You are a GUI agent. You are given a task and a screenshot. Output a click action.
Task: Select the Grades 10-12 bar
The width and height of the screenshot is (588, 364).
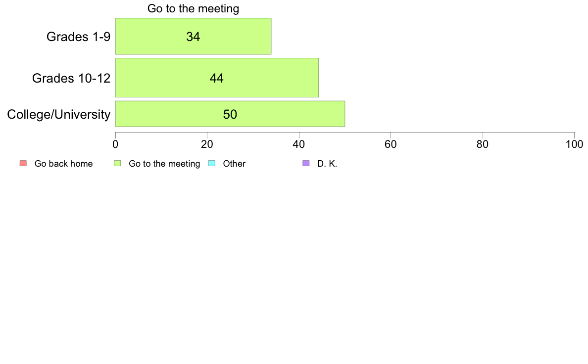[x=217, y=78]
